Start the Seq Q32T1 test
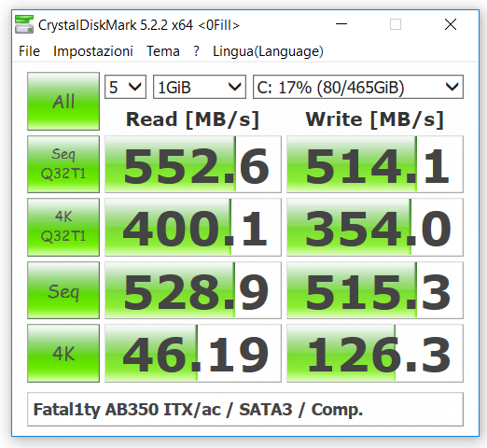Viewport: 487px width, 448px height. [x=63, y=164]
